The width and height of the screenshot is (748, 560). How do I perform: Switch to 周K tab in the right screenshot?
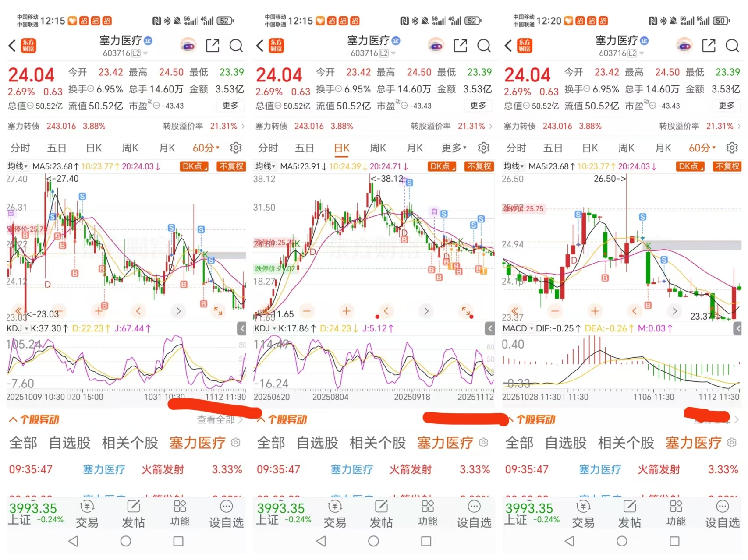coord(626,148)
